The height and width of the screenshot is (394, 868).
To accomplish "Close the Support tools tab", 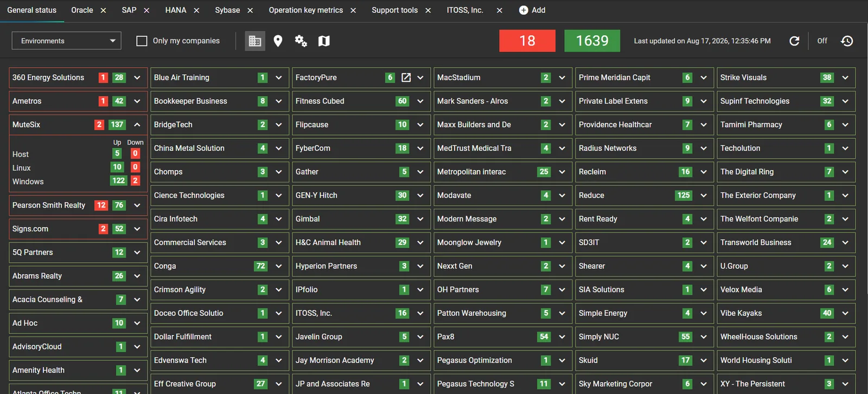I will coord(428,10).
